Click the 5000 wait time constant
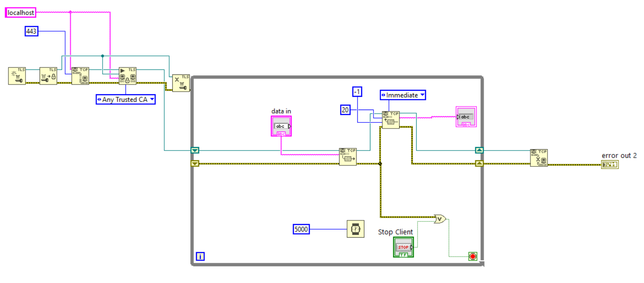Screen dimensions: 644x283 pos(301,229)
